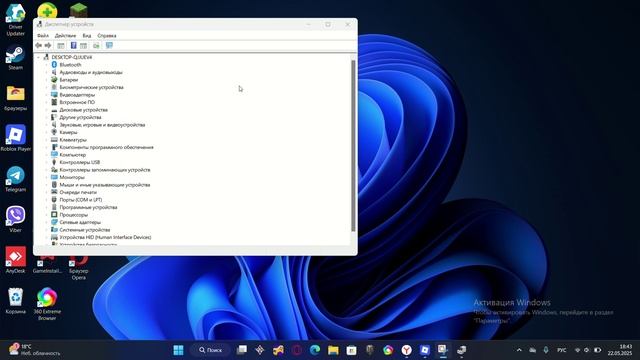Expand the Клавиатуры node arrow

point(47,140)
